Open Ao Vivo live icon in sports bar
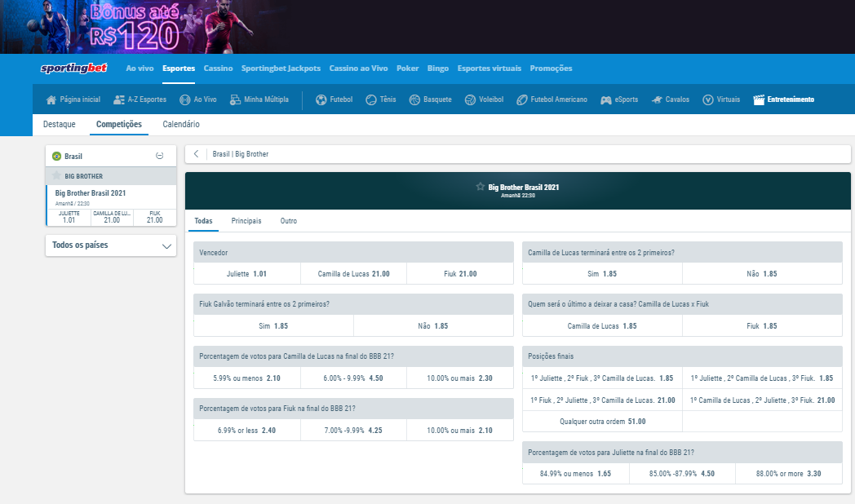This screenshot has height=504, width=855. pos(185,99)
